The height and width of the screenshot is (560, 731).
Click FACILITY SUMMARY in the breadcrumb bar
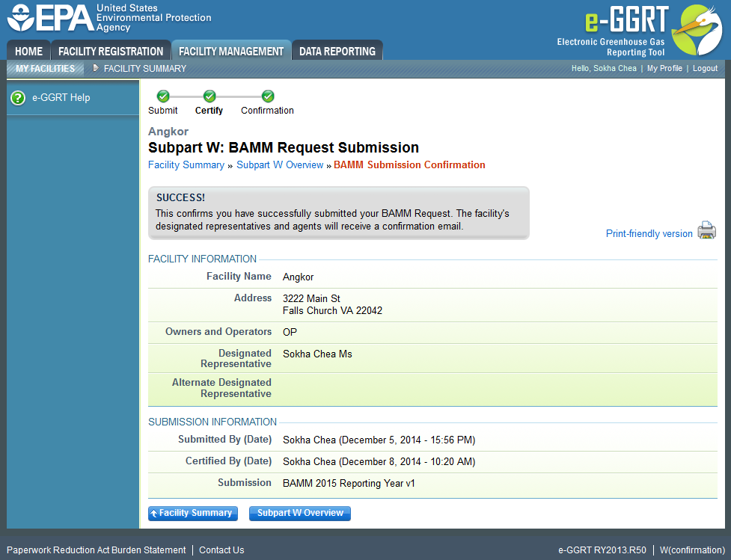coord(144,68)
